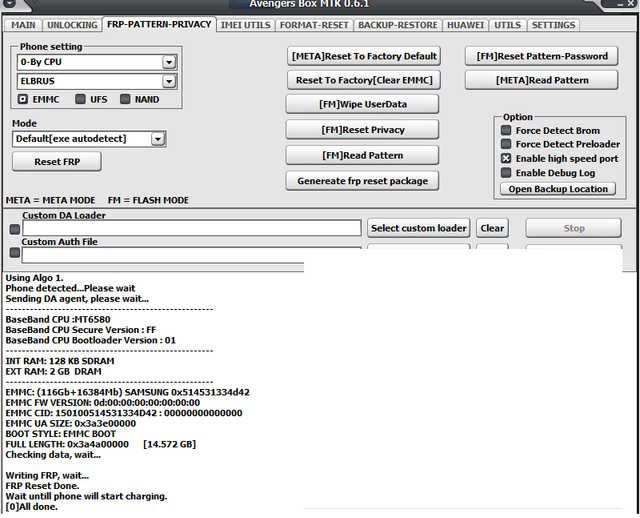The image size is (640, 518).
Task: Click Select custom loader button
Action: click(419, 228)
